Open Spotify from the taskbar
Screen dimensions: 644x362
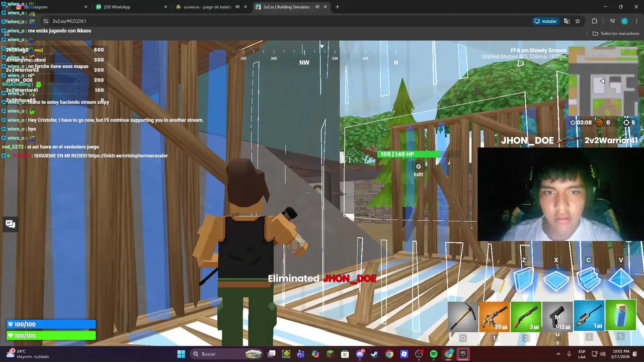click(x=433, y=354)
